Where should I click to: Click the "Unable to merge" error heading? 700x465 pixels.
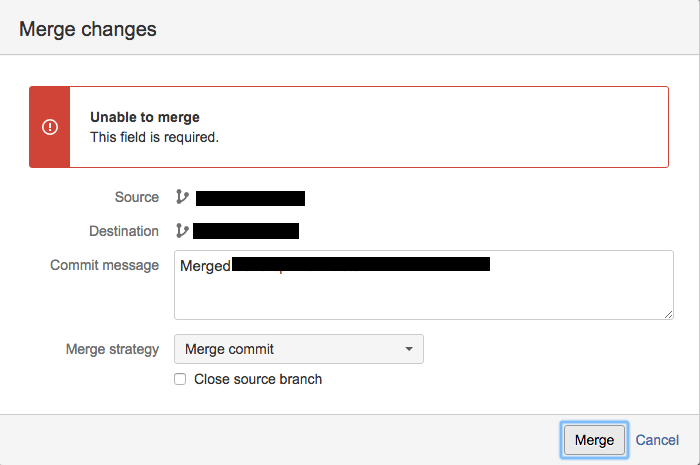click(x=145, y=118)
